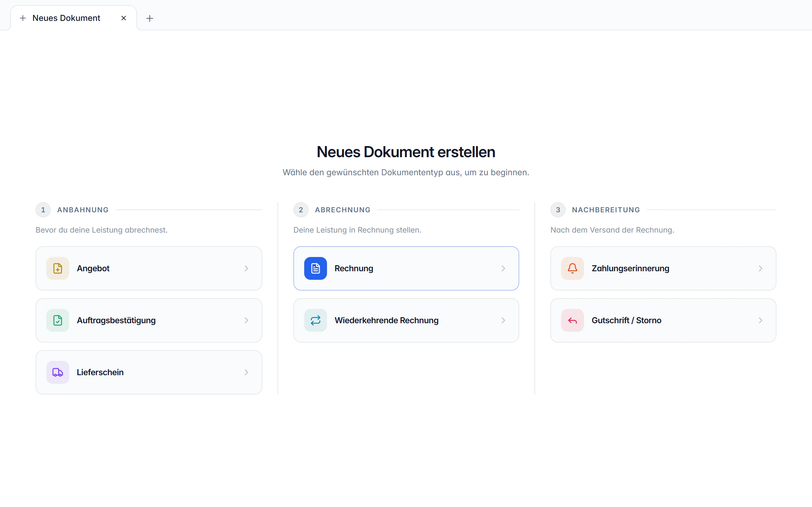Expand the Angebot chevron arrow
Viewport: 812px width, 507px height.
tap(246, 268)
